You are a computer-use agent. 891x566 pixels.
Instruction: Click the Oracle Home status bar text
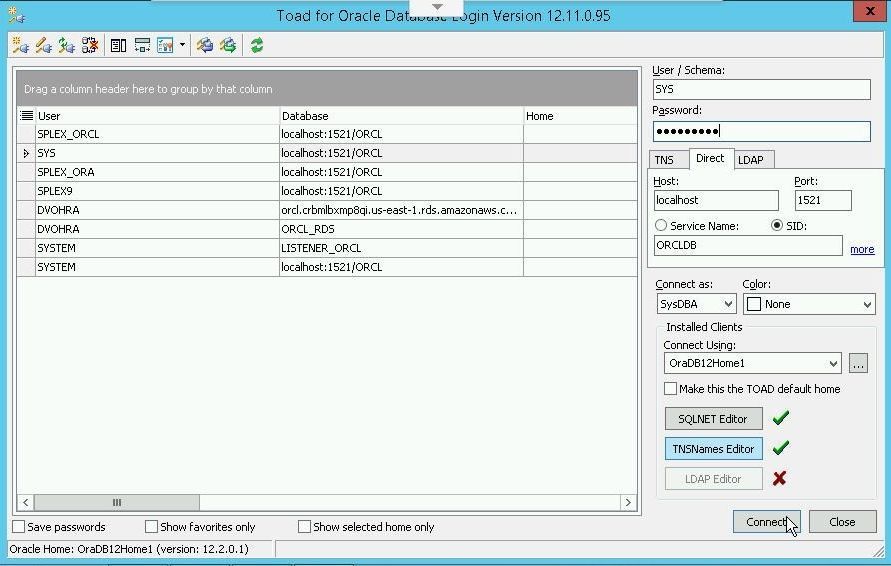tap(129, 549)
